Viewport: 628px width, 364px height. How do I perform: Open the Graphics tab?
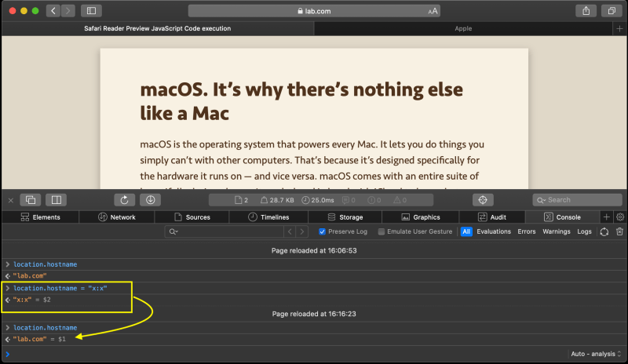421,217
